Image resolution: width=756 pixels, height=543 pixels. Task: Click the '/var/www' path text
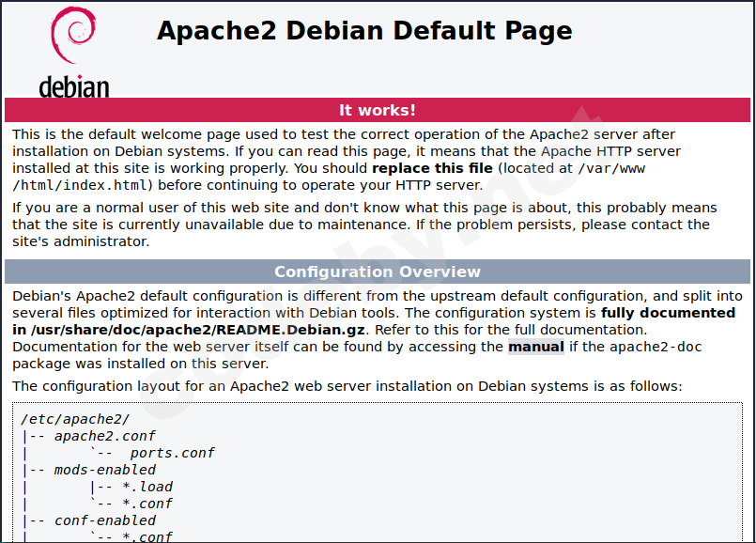coord(611,168)
